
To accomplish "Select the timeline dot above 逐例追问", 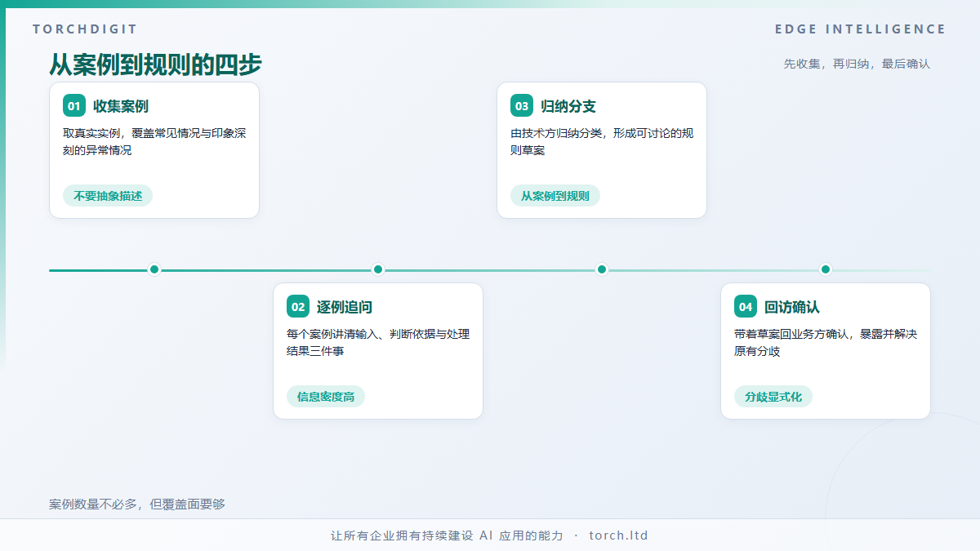I will click(x=378, y=269).
